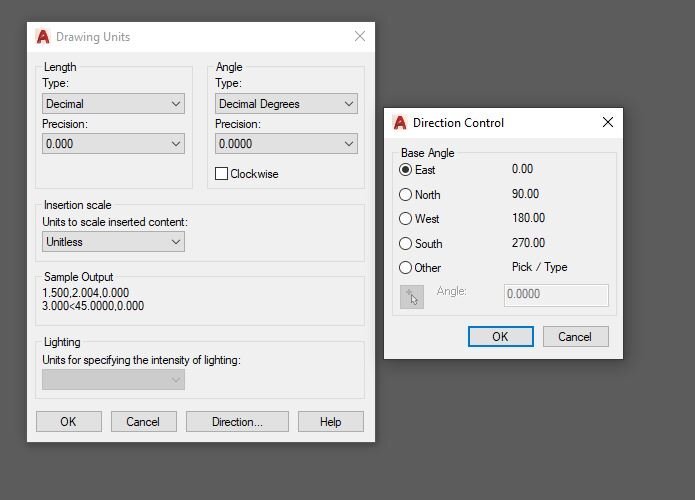This screenshot has width=695, height=500.
Task: Click the 0.00 value beside East
Action: point(522,169)
